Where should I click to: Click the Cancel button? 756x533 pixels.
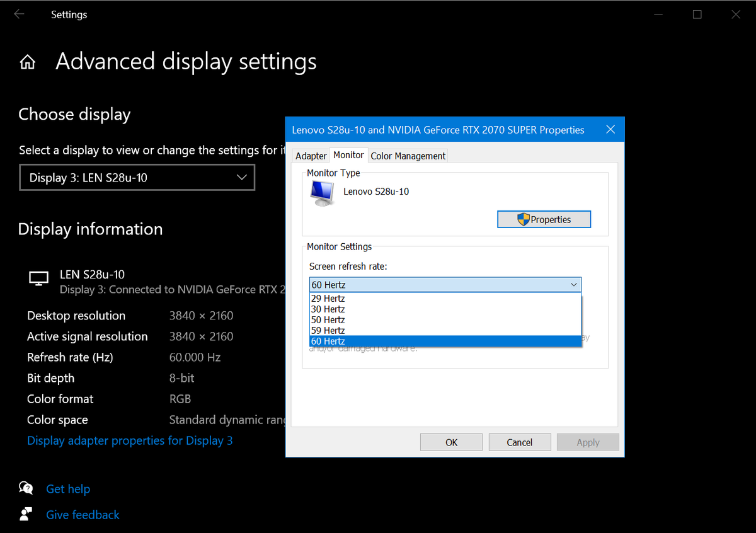[x=520, y=442]
